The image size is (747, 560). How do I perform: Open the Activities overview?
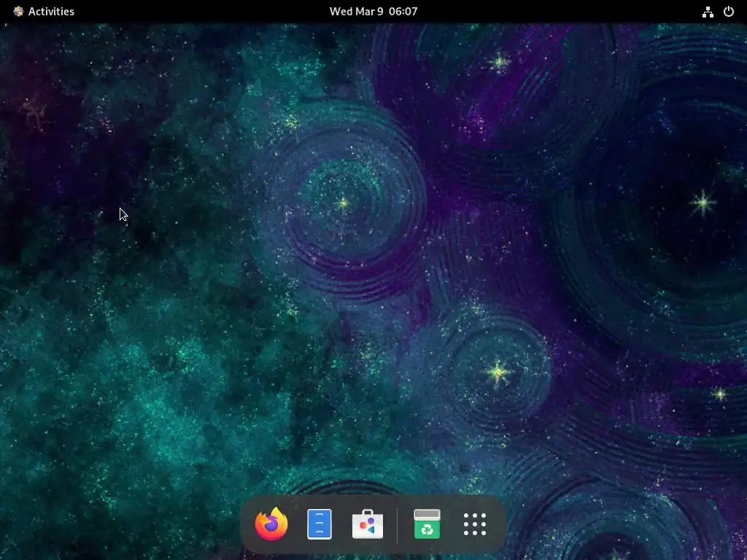tap(51, 12)
